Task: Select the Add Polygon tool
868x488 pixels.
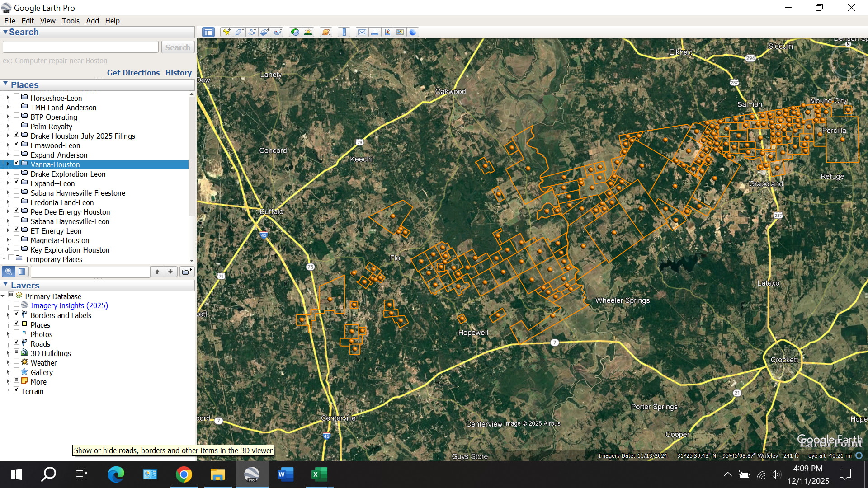Action: coord(239,32)
